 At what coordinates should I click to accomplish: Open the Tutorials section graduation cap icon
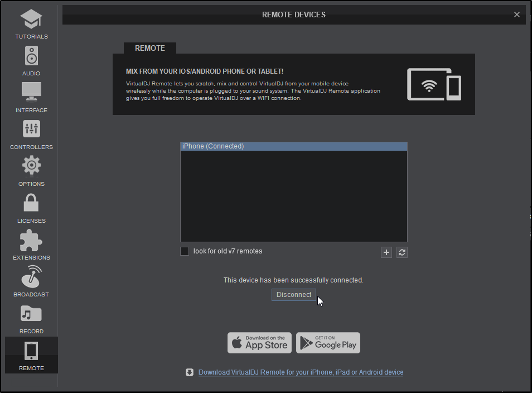[31, 19]
